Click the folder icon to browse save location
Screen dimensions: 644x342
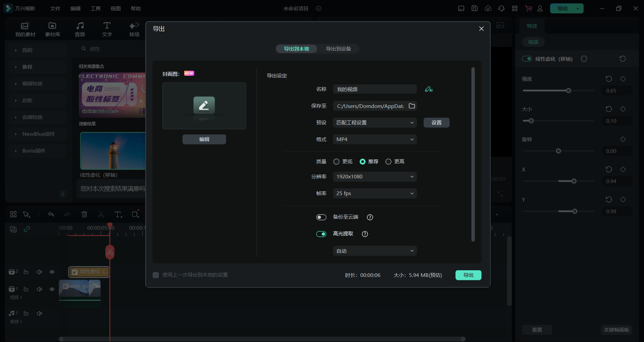(x=412, y=106)
